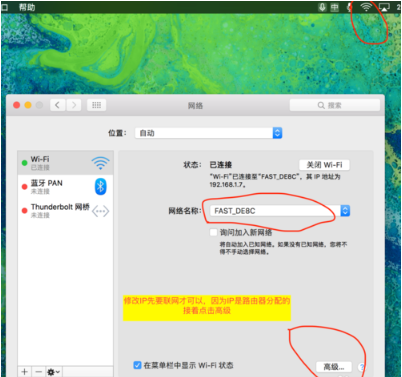
Task: Click the yellow minimize window button
Action: 28,105
